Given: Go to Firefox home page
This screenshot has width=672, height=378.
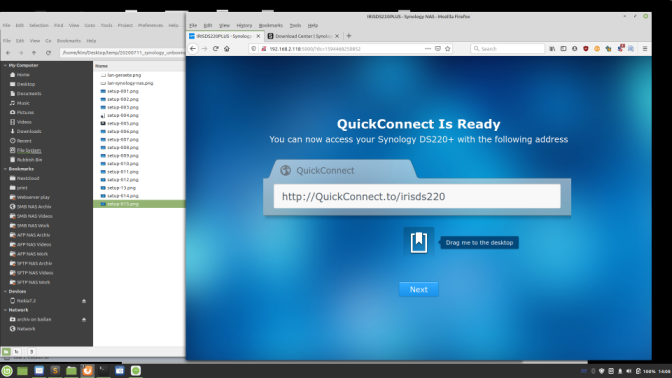Looking at the screenshot, I should click(x=227, y=49).
